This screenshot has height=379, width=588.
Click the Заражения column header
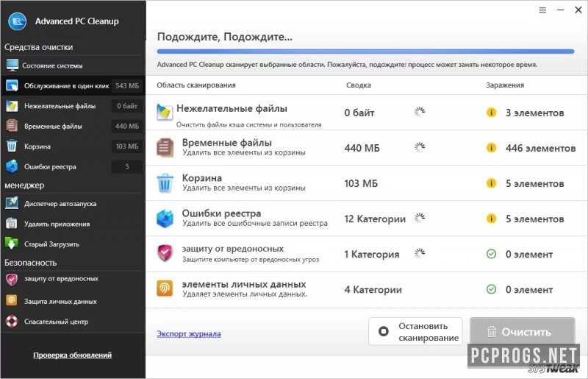pyautogui.click(x=505, y=85)
